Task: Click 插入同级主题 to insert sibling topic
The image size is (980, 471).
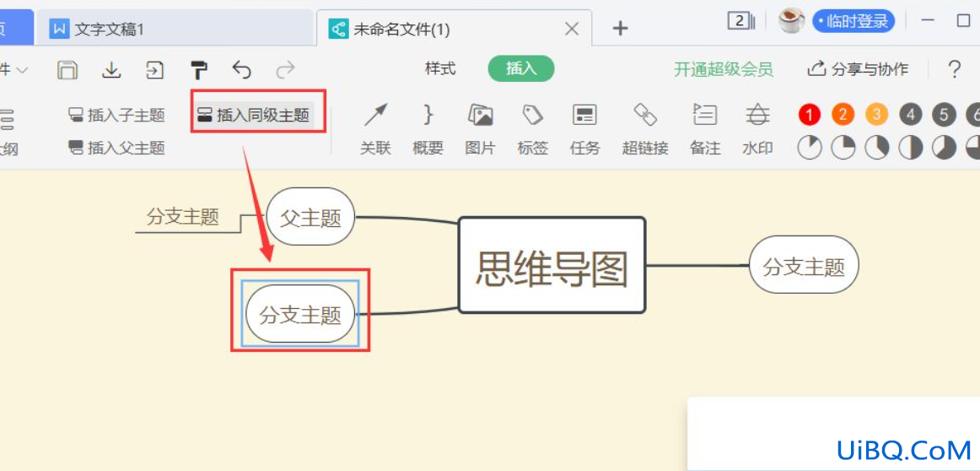Action: coord(254,115)
